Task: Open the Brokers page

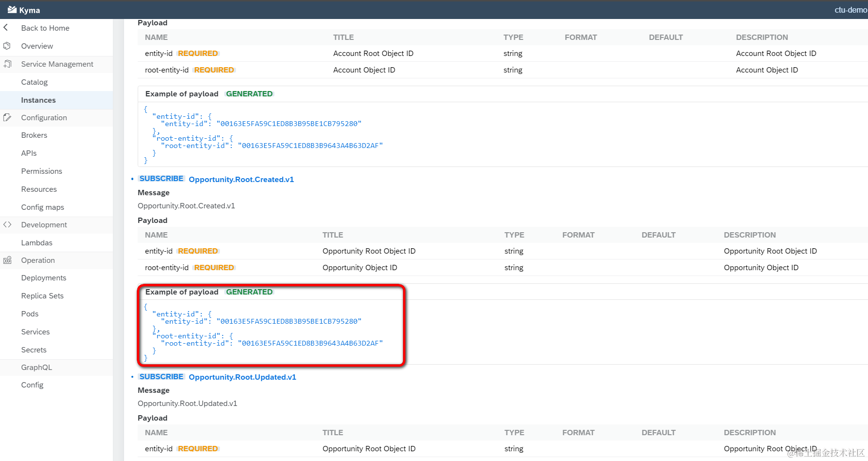Action: tap(34, 135)
